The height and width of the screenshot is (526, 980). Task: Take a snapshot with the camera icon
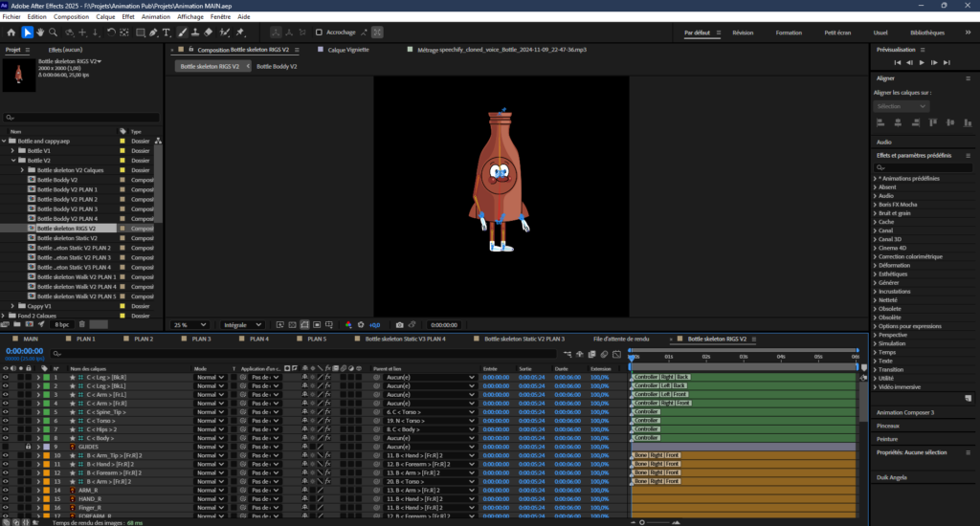pos(399,325)
